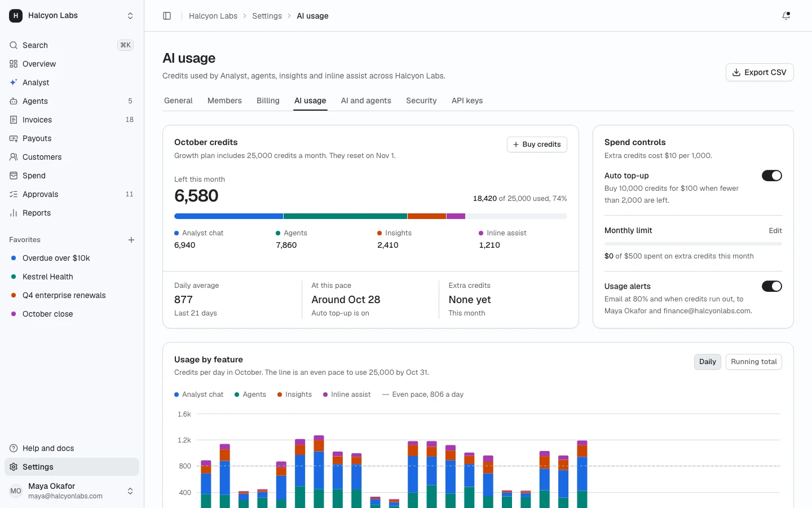Click the Export CSV button

point(760,72)
